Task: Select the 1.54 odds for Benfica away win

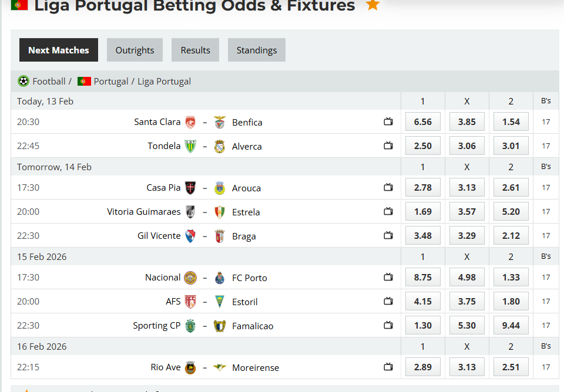Action: (x=511, y=121)
